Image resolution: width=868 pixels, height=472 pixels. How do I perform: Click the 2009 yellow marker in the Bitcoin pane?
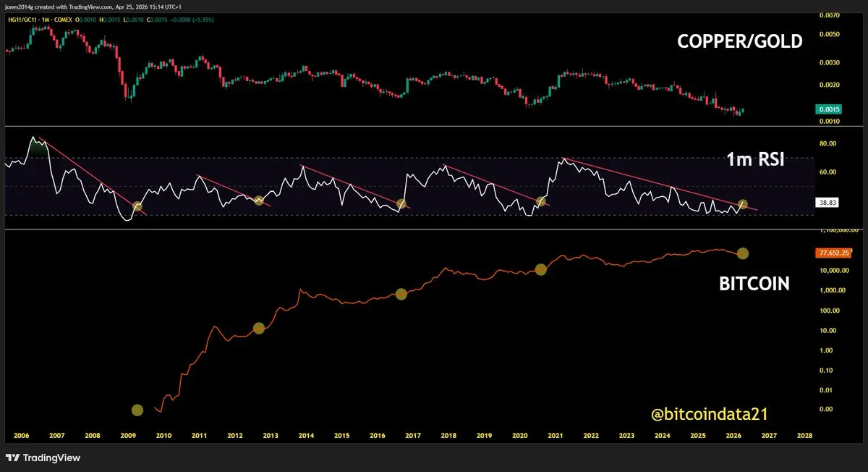137,410
